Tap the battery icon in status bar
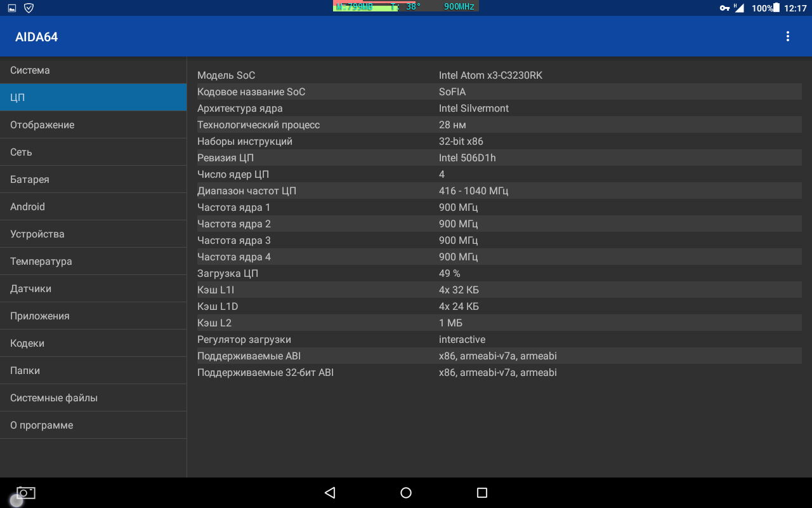This screenshot has width=812, height=508. [776, 8]
